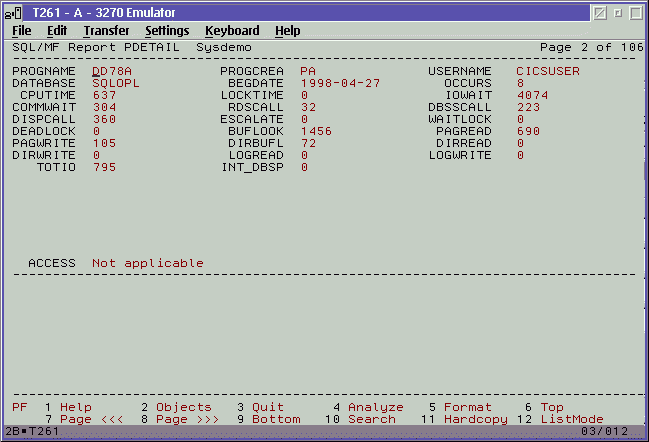
Task: Click the PAGWRITE value 105
Action: tap(104, 143)
